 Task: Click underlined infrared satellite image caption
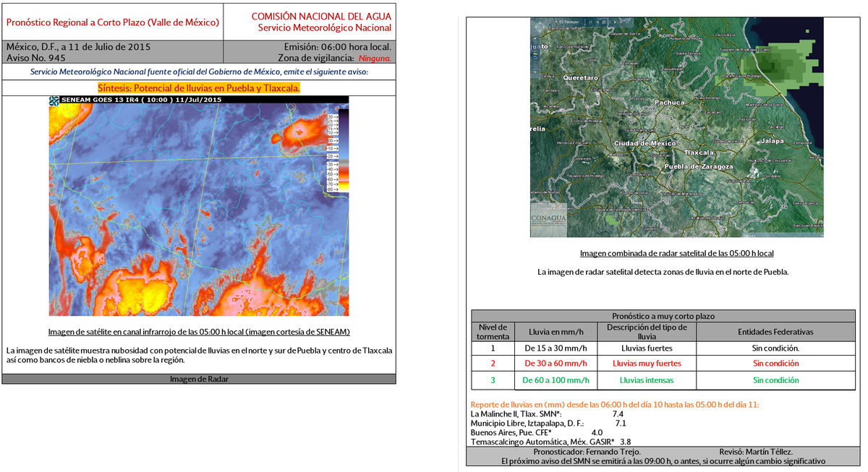coord(199,332)
